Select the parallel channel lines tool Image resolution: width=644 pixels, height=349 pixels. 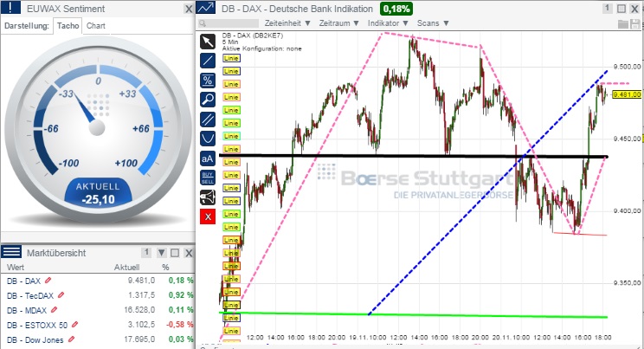[208, 120]
